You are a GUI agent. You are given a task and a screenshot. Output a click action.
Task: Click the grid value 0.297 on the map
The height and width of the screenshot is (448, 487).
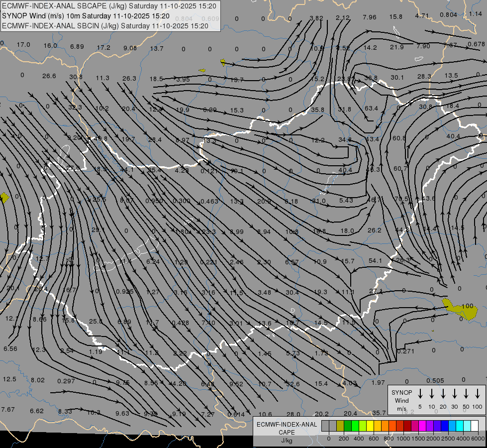(x=66, y=381)
